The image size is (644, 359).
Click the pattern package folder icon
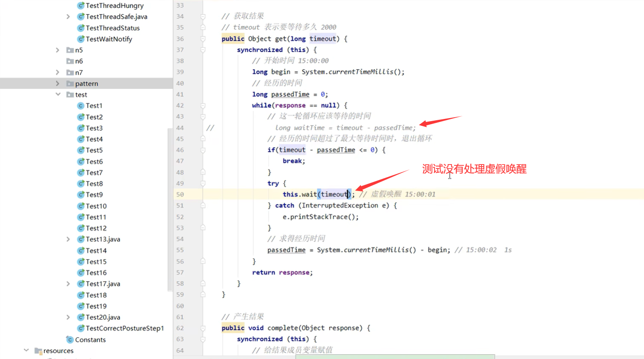click(x=70, y=83)
